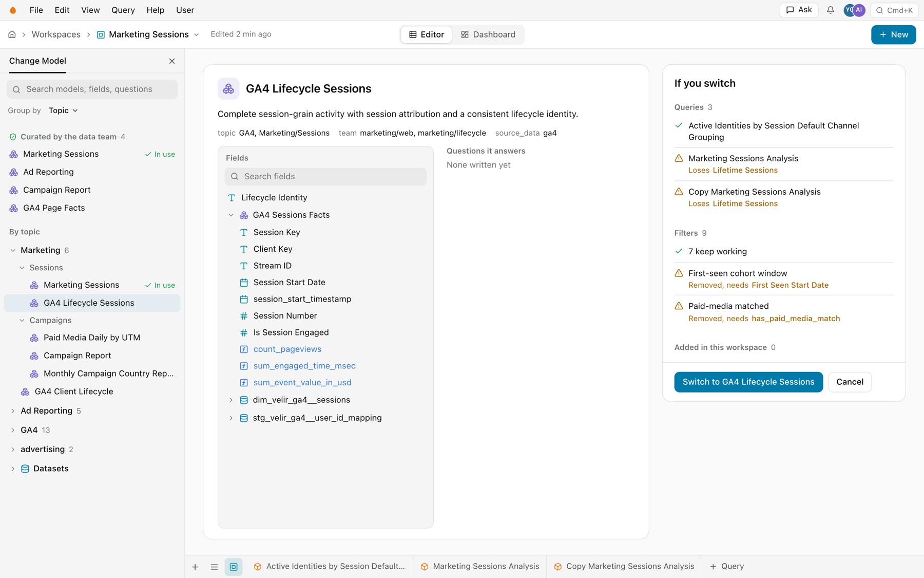Open Copy Marketing Sessions Analysis bottom tab

click(624, 566)
